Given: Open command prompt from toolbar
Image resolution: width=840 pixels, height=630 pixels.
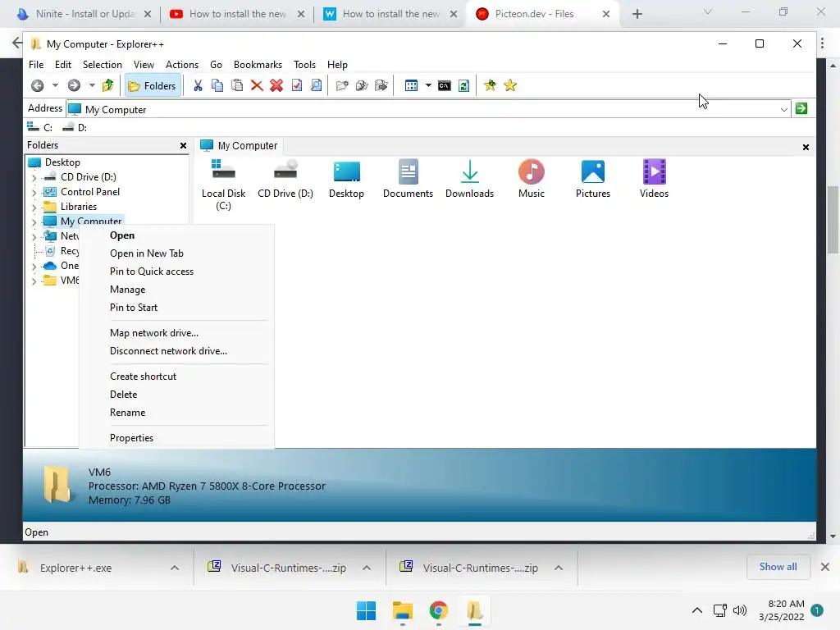Looking at the screenshot, I should click(x=444, y=85).
